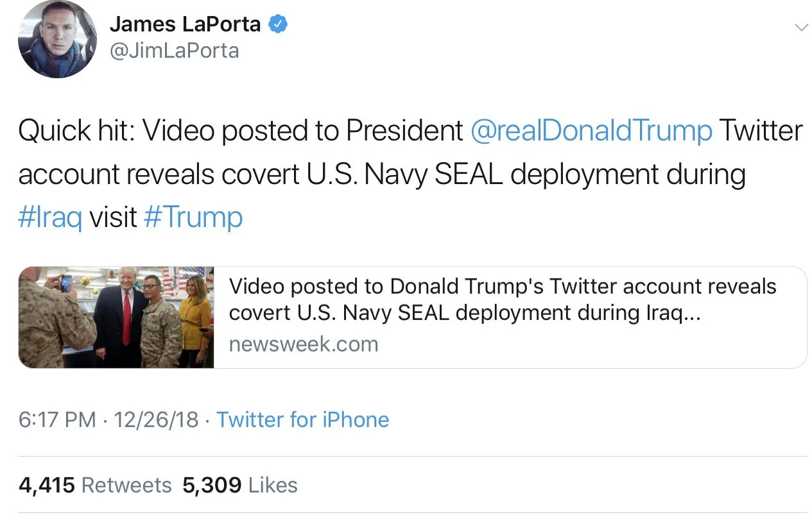Click the Newsweek card thumbnail image

point(116,317)
